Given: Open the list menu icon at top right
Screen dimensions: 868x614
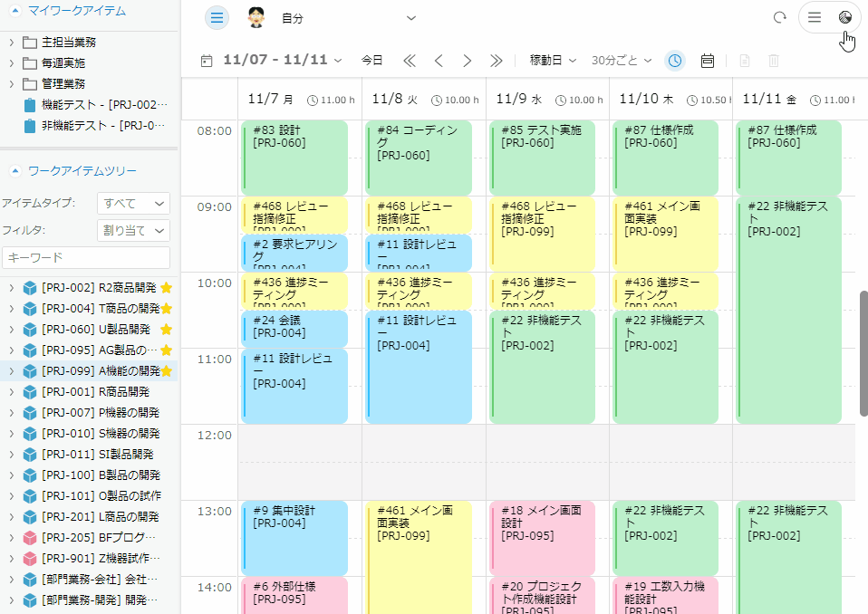Looking at the screenshot, I should (x=815, y=18).
